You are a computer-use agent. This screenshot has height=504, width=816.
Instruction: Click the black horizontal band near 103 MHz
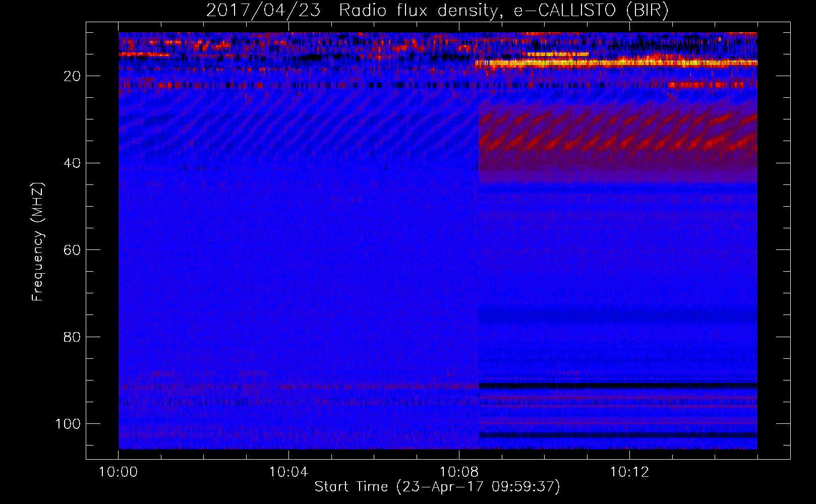coord(618,434)
